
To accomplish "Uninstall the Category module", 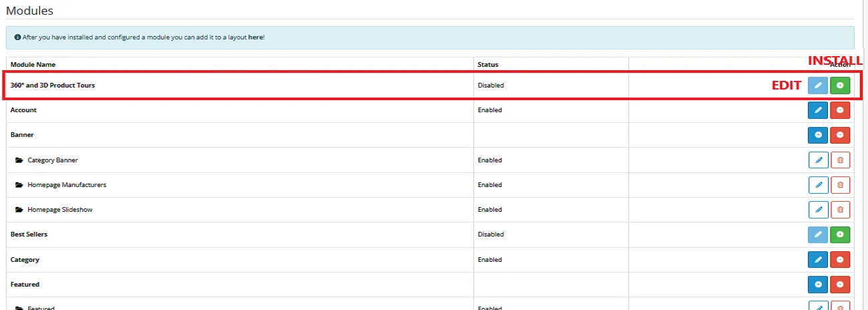I will click(x=840, y=259).
